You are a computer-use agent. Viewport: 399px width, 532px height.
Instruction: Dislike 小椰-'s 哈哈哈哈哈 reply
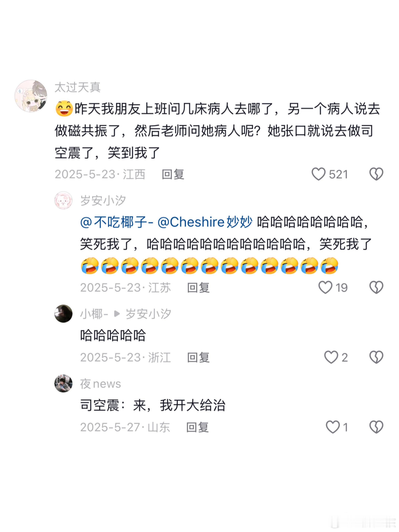[376, 357]
